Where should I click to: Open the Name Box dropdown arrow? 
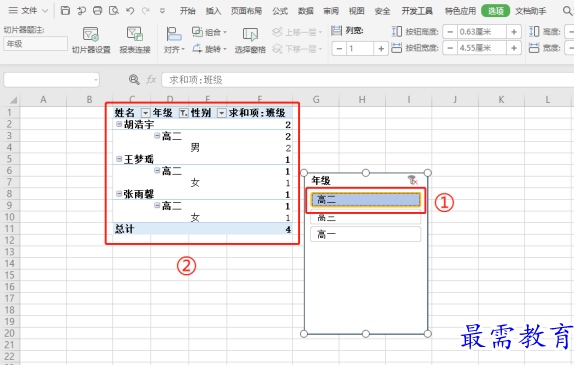pos(96,80)
